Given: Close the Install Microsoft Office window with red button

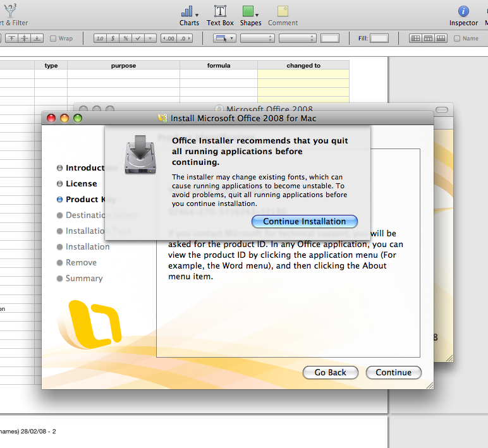Looking at the screenshot, I should coord(51,118).
